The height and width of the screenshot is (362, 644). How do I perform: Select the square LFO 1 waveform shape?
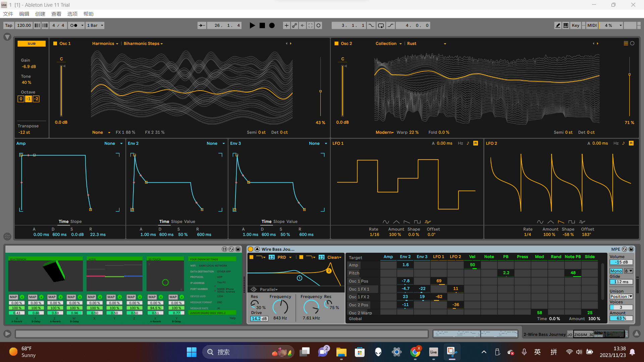pyautogui.click(x=417, y=222)
